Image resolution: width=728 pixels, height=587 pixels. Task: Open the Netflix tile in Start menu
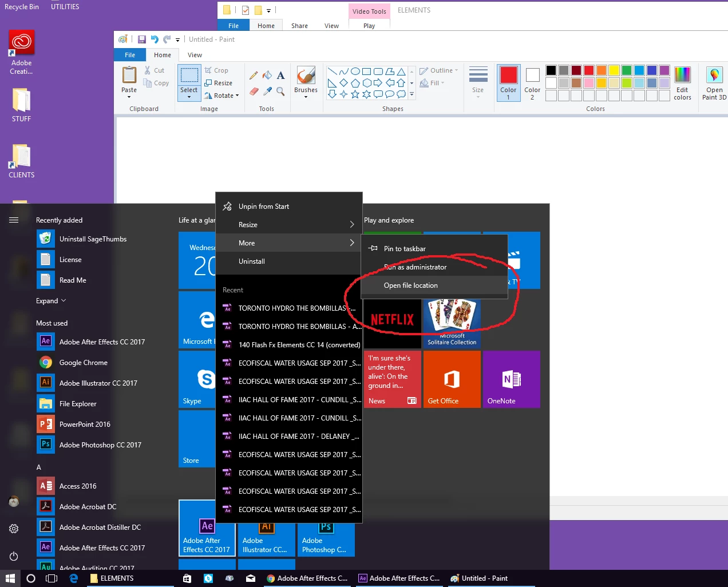[393, 319]
